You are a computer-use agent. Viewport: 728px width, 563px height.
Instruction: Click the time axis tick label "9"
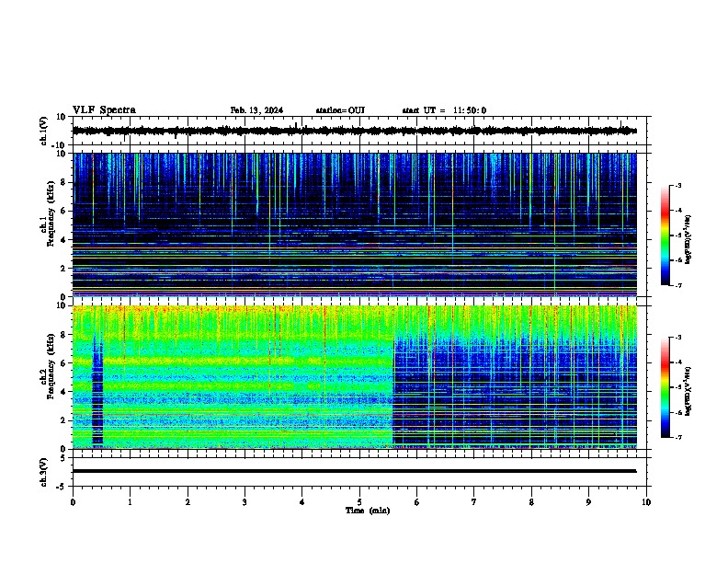pyautogui.click(x=588, y=502)
